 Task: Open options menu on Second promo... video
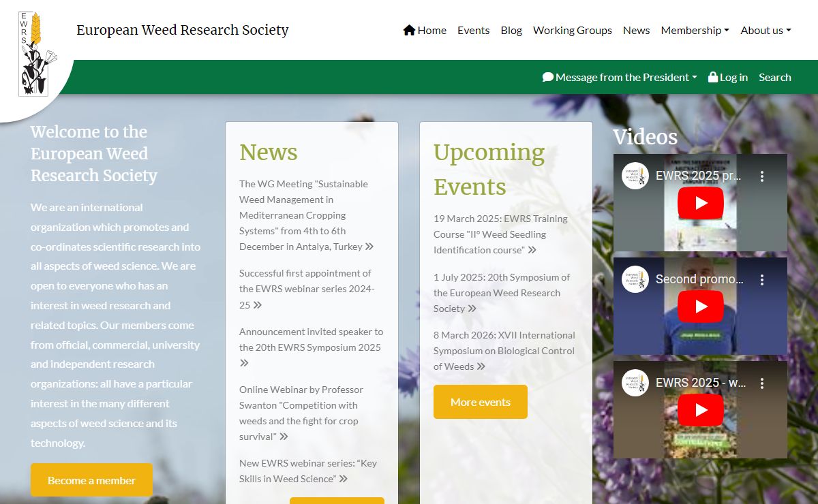(x=762, y=279)
